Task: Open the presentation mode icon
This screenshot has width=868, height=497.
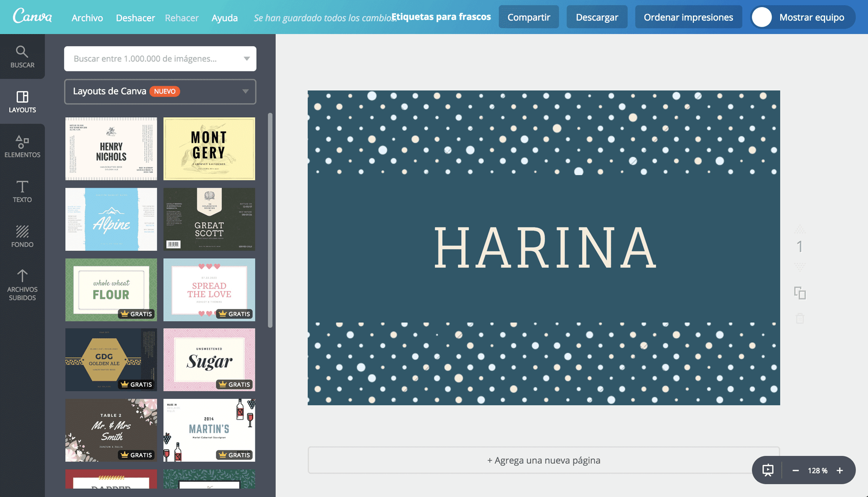Action: click(x=768, y=470)
